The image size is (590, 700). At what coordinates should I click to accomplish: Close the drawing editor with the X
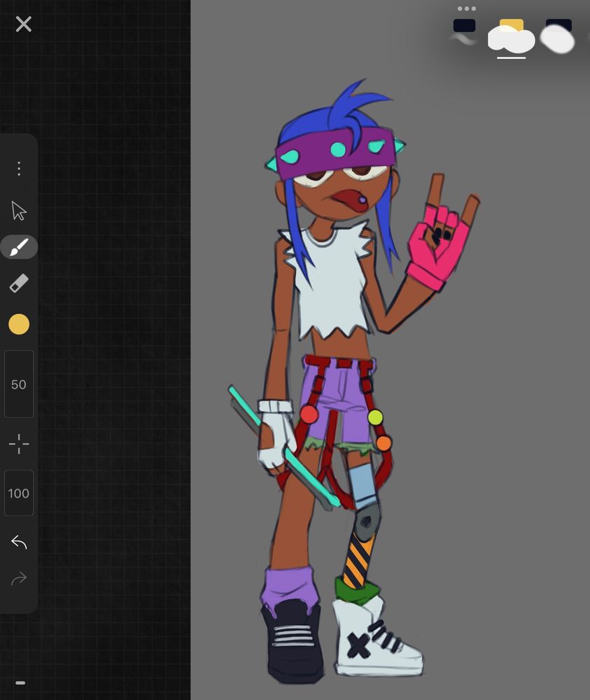point(23,24)
